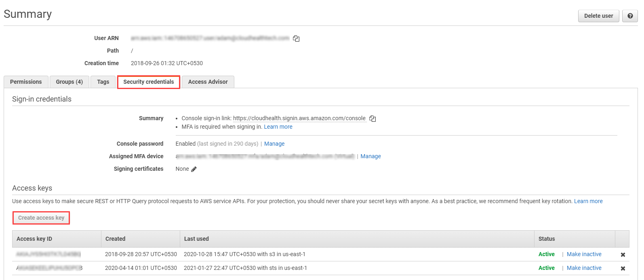Image resolution: width=644 pixels, height=280 pixels.
Task: Manage the console password
Action: click(274, 144)
